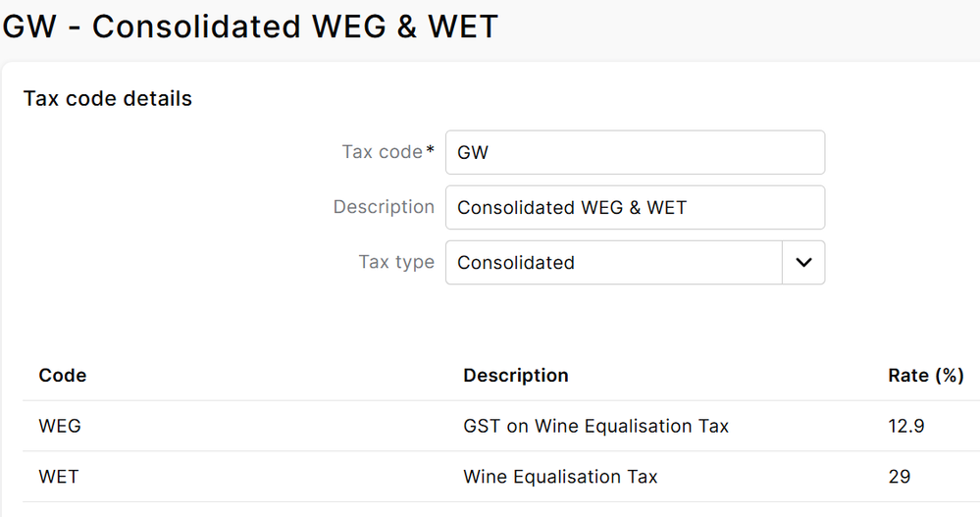Click the Tax code field label
This screenshot has height=517, width=980.
click(381, 152)
